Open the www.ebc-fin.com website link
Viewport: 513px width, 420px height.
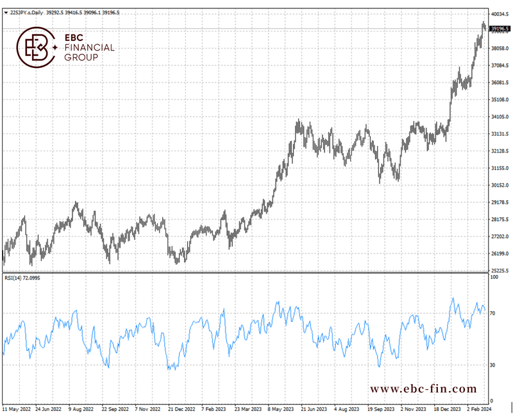pyautogui.click(x=423, y=389)
